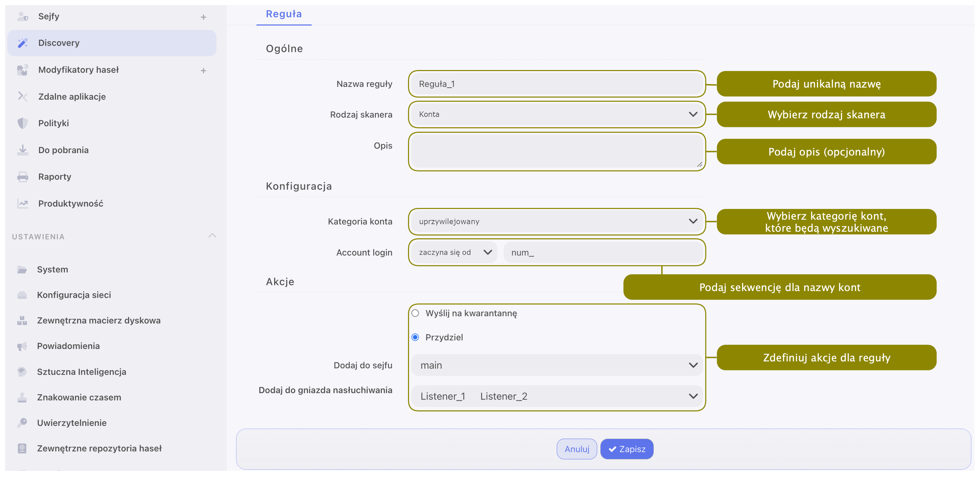Click the Zdalne aplikacje icon
Screen dimensions: 980x479
click(x=23, y=97)
